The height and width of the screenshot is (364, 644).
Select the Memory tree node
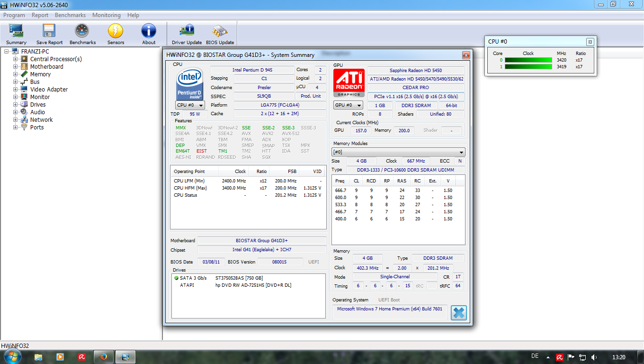(x=40, y=74)
